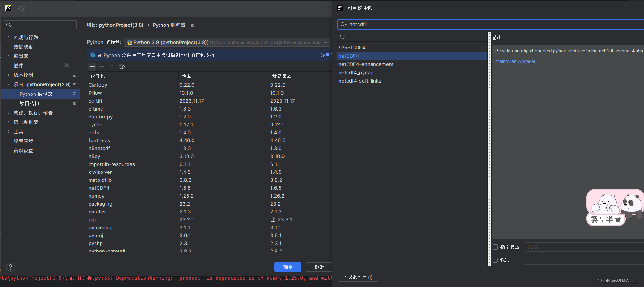Click the help question mark button
This screenshot has width=644, height=287.
pos(11,267)
